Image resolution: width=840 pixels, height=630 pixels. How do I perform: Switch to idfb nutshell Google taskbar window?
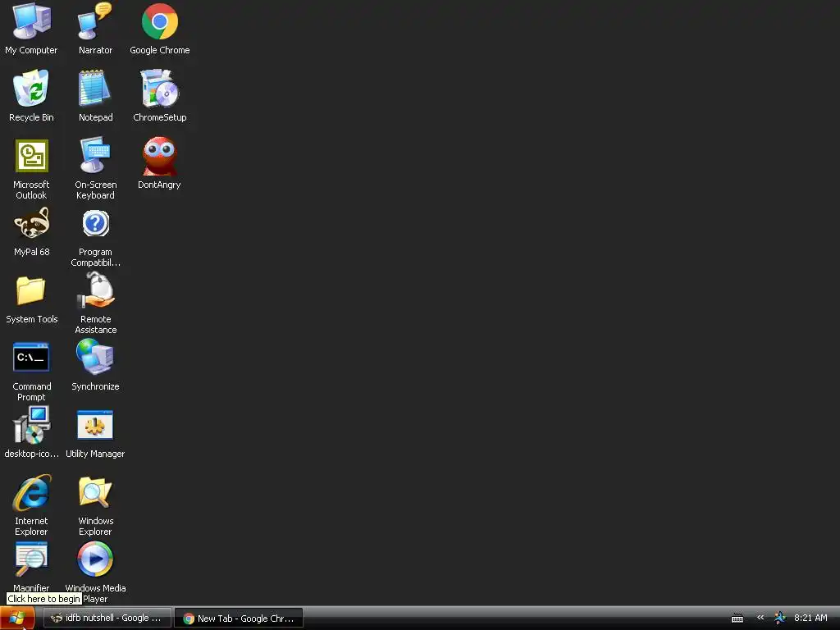tap(107, 619)
